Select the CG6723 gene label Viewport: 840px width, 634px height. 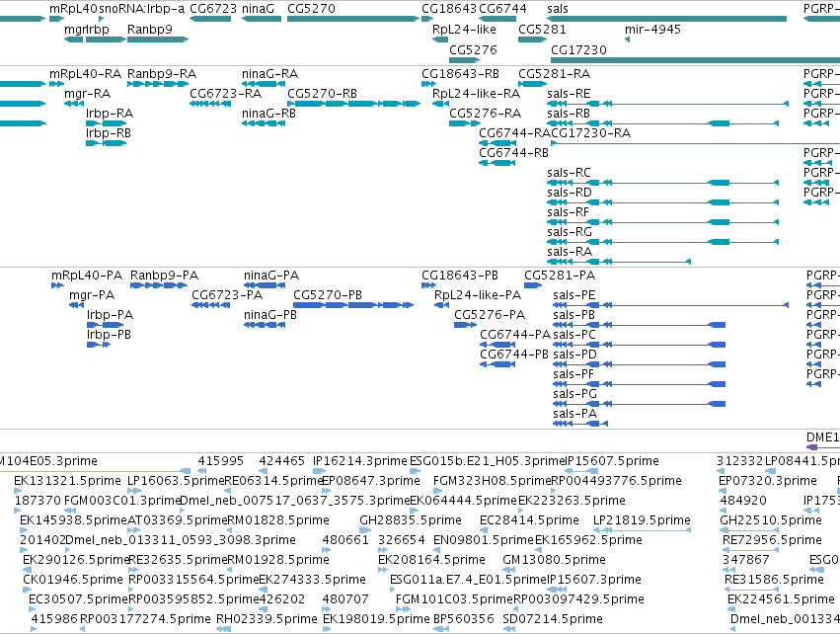tap(212, 9)
